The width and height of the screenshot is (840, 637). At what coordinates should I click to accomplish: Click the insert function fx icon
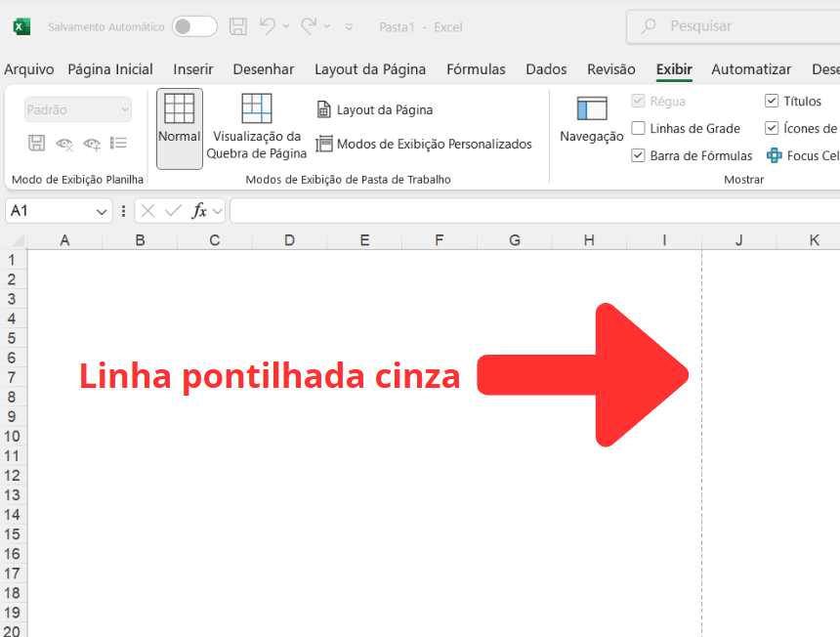coord(199,211)
